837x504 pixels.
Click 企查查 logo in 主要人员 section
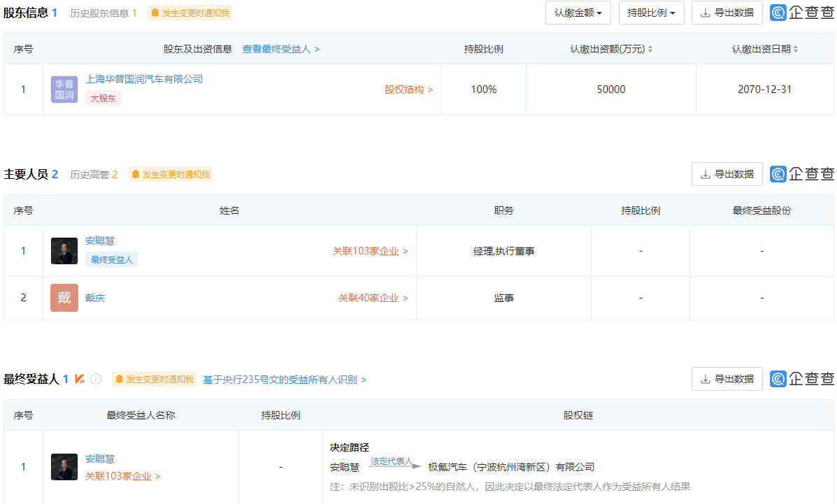802,174
